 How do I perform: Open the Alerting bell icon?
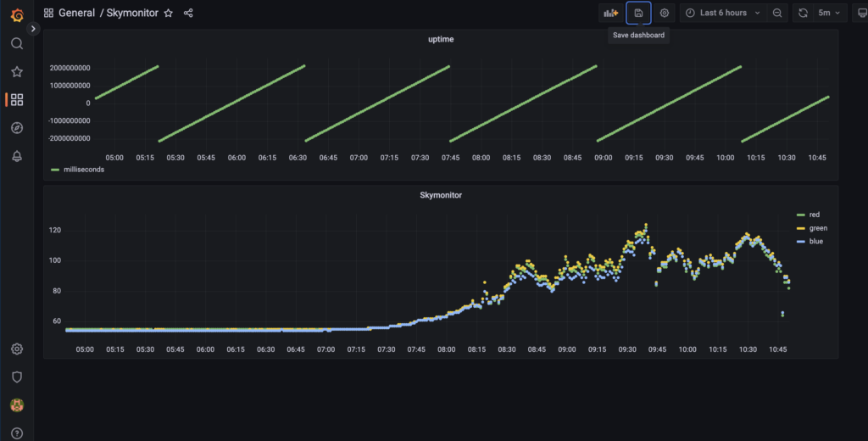pyautogui.click(x=17, y=156)
